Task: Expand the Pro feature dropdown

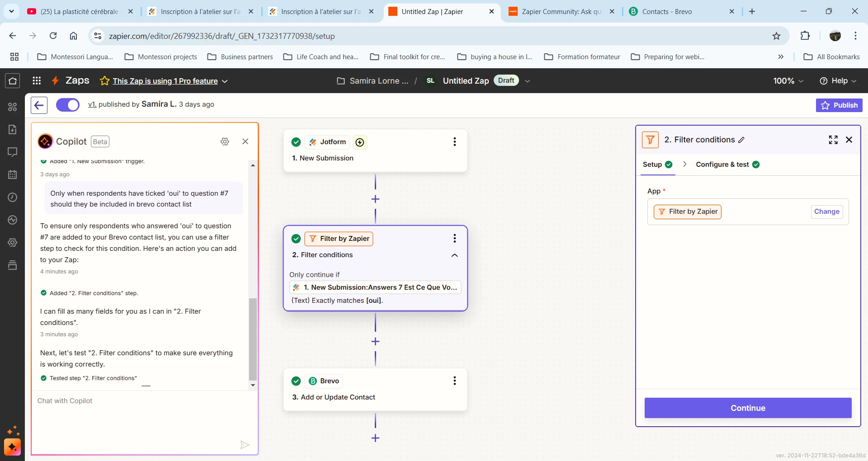Action: [x=225, y=81]
